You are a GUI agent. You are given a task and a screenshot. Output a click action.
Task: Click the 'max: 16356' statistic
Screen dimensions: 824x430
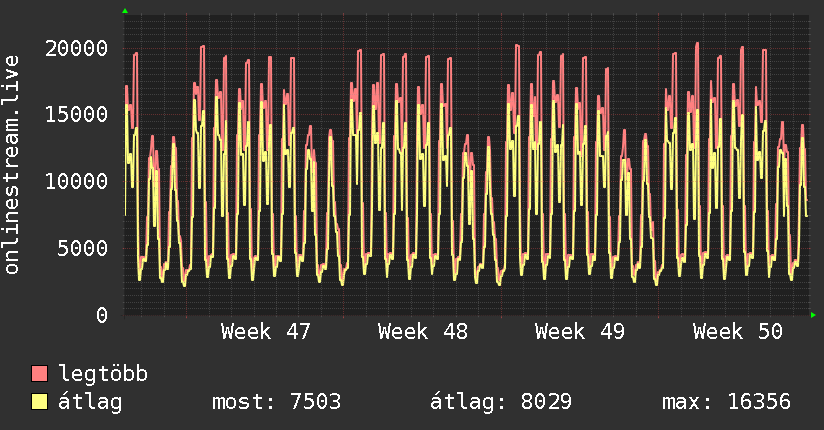(x=726, y=402)
